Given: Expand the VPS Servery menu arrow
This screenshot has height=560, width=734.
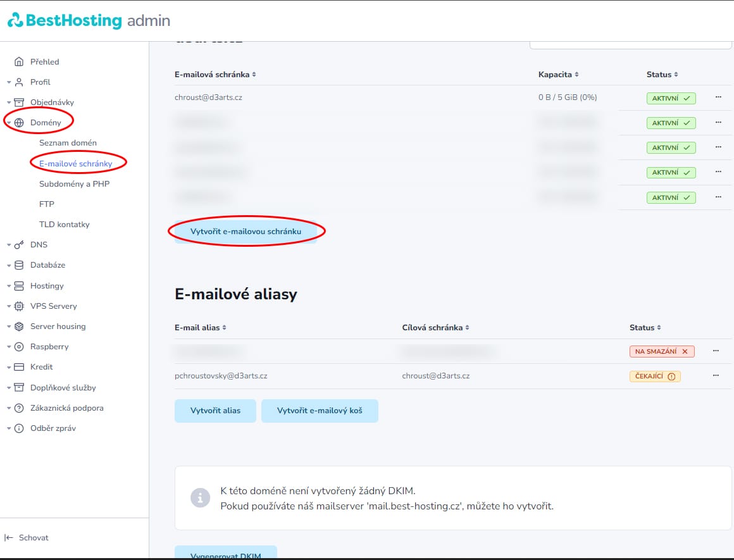Looking at the screenshot, I should pyautogui.click(x=8, y=306).
